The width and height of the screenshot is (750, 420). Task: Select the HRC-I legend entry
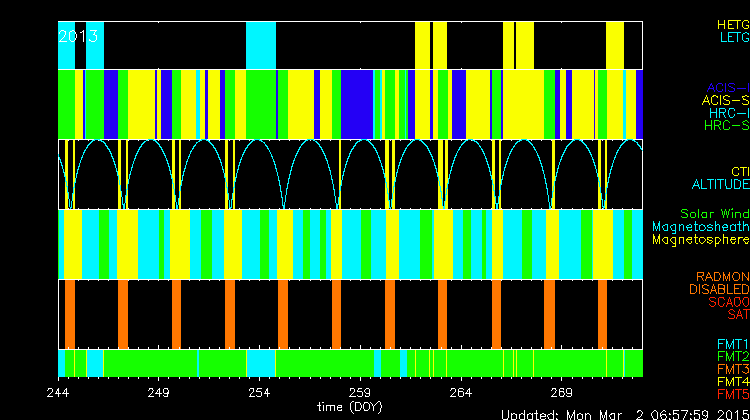[x=727, y=113]
